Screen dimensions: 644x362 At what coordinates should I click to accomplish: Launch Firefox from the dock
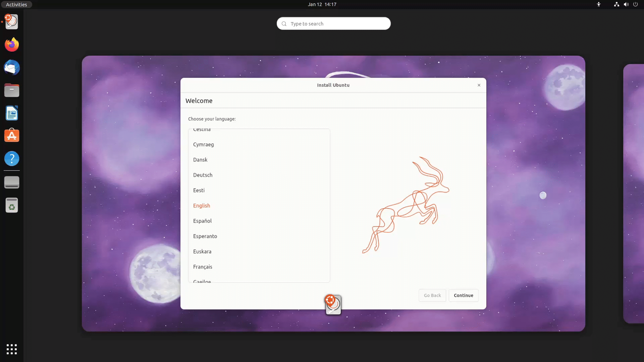12,45
